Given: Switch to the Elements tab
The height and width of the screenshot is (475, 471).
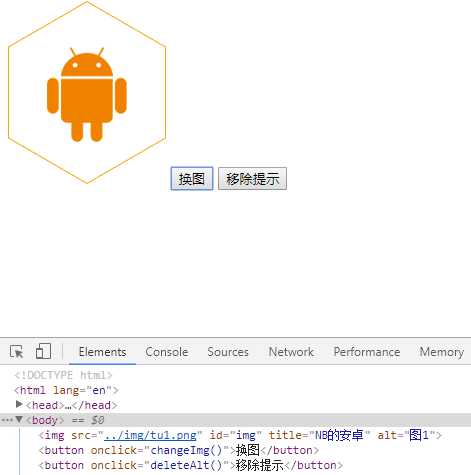Looking at the screenshot, I should [102, 352].
